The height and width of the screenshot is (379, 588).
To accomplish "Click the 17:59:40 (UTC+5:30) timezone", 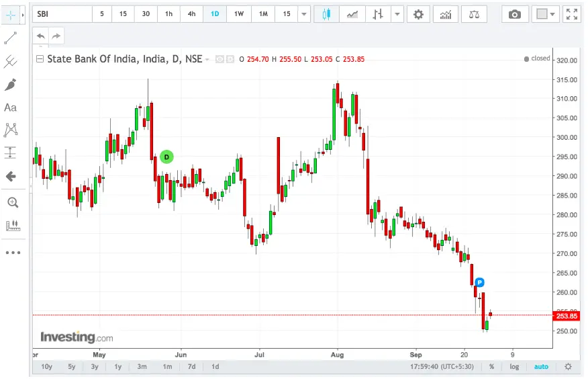I will click(x=442, y=367).
